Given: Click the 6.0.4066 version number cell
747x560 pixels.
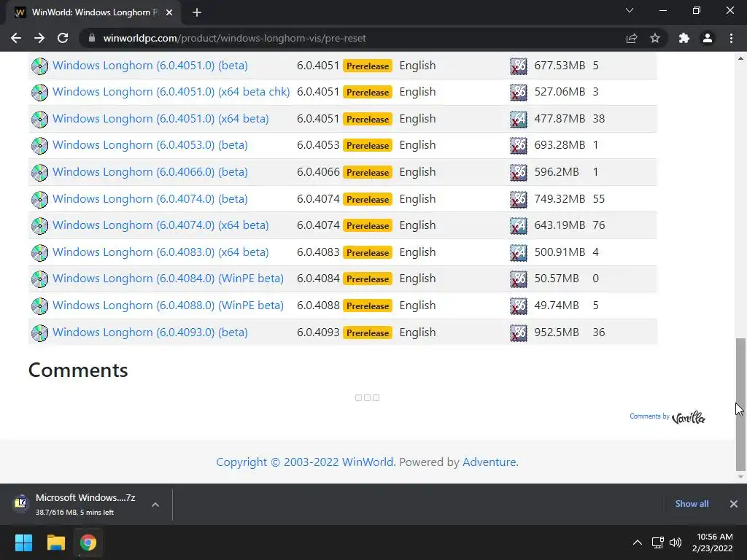Looking at the screenshot, I should point(318,172).
